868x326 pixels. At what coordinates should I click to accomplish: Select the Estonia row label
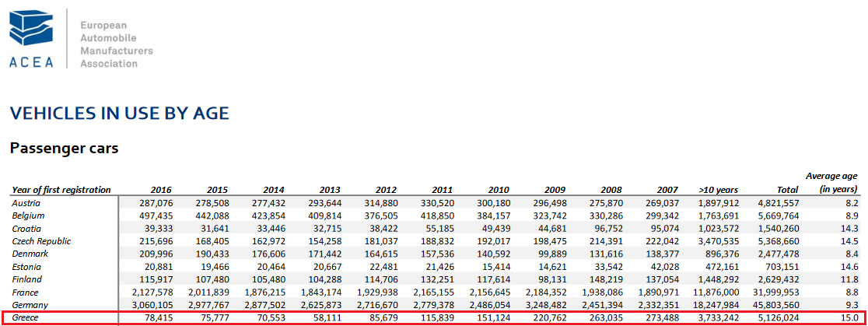[x=26, y=266]
